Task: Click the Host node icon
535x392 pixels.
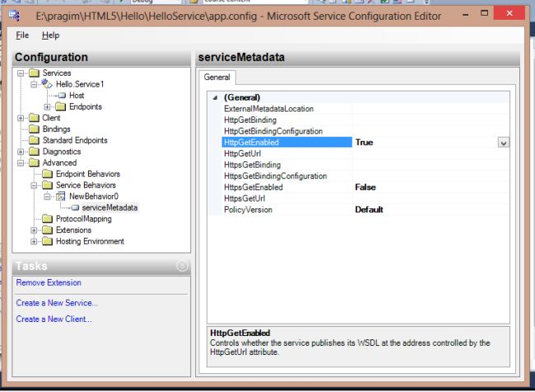Action: tap(62, 96)
